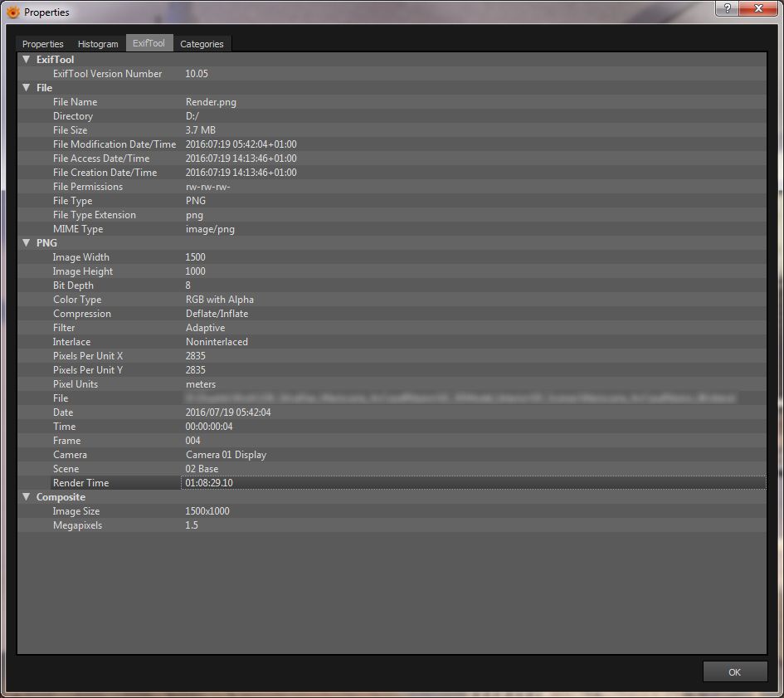Open the Histogram tab
Image resolution: width=784 pixels, height=698 pixels.
click(x=98, y=44)
